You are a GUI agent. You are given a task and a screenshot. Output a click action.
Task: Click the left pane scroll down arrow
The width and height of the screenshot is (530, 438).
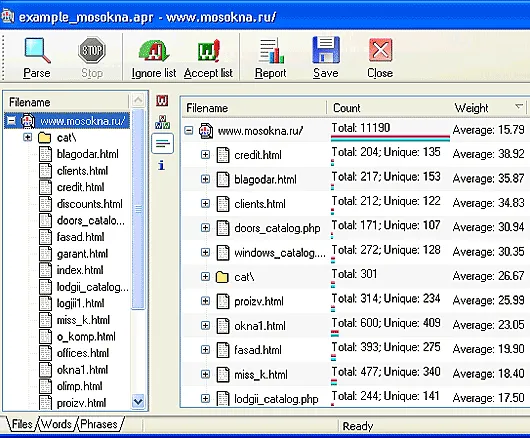point(138,402)
